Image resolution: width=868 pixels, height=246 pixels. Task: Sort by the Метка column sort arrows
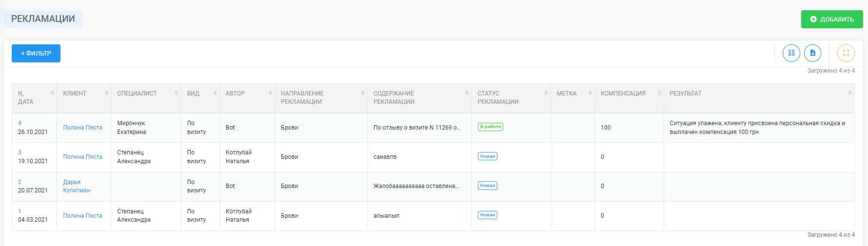tap(590, 93)
